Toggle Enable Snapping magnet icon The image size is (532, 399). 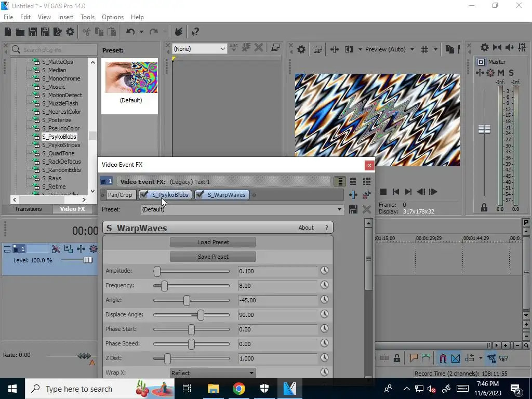click(x=443, y=358)
